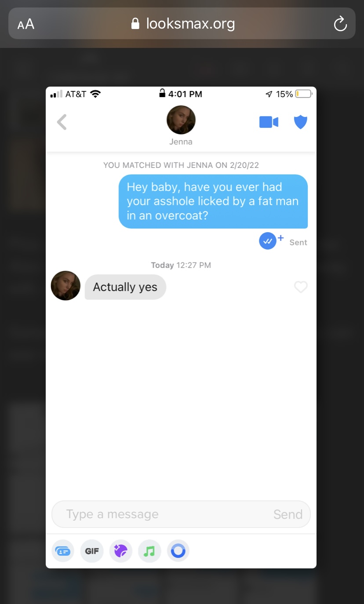
Task: Tap Jenna's avatar next to her reply
Action: pyautogui.click(x=66, y=286)
